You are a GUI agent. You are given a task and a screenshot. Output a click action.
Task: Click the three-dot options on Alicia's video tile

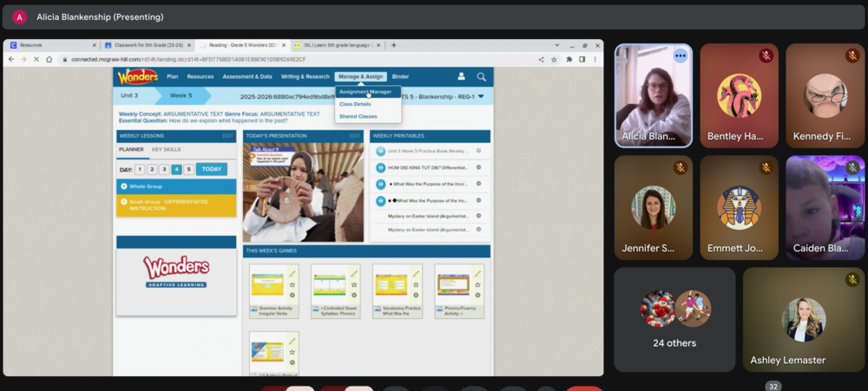(x=680, y=55)
